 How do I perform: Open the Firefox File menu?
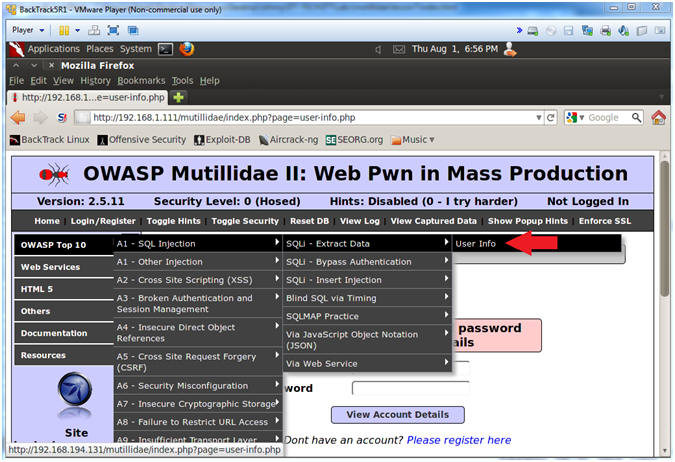(x=16, y=81)
